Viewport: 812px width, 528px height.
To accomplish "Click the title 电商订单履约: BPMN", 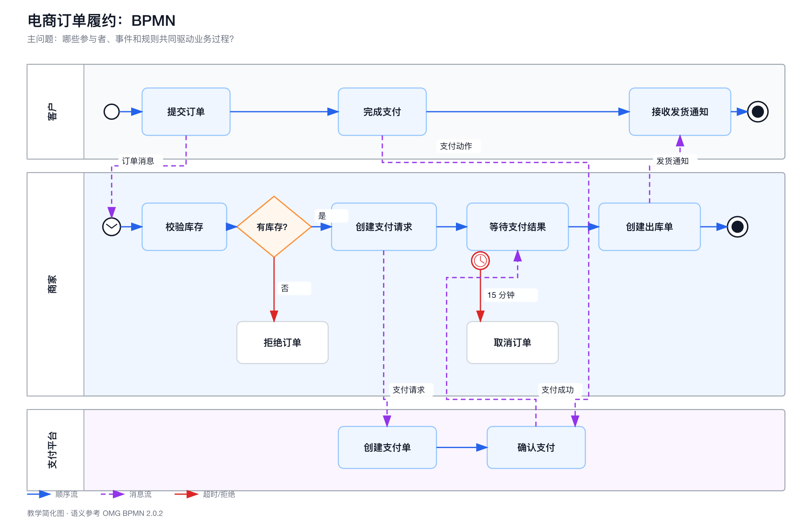I will coord(101,20).
